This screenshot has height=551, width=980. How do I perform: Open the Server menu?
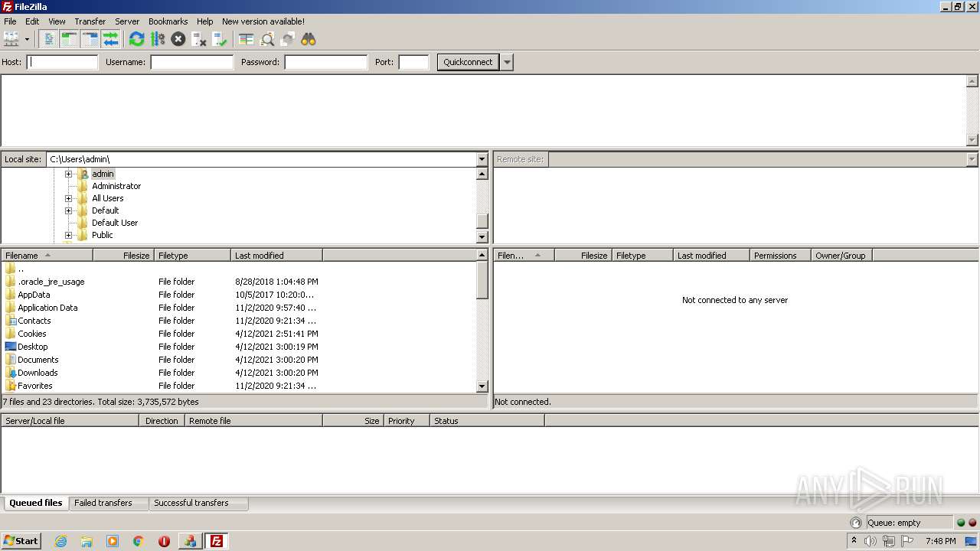127,21
